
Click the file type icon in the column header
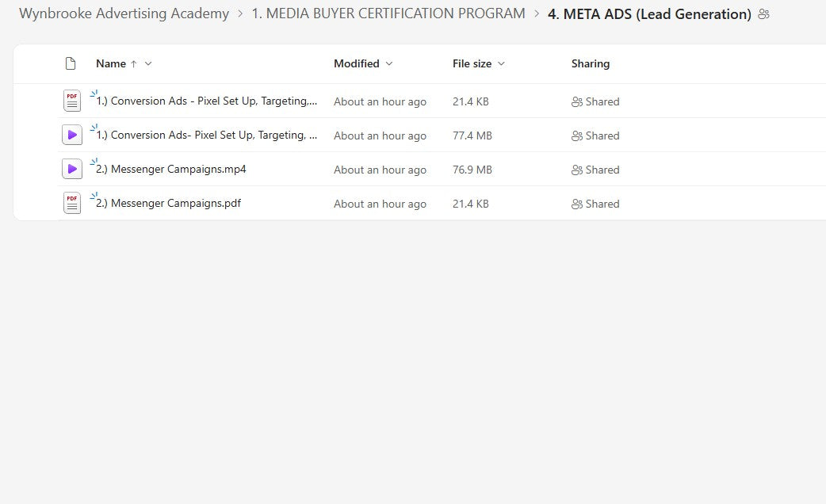70,63
